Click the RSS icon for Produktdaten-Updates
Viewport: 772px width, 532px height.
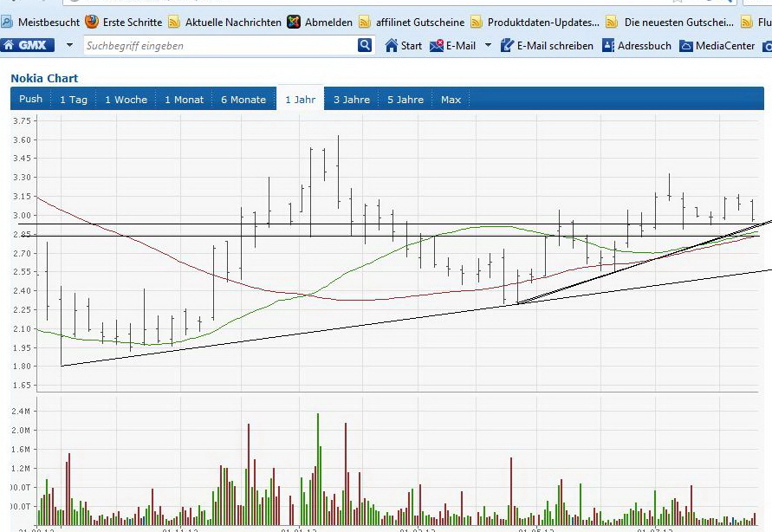pyautogui.click(x=476, y=23)
